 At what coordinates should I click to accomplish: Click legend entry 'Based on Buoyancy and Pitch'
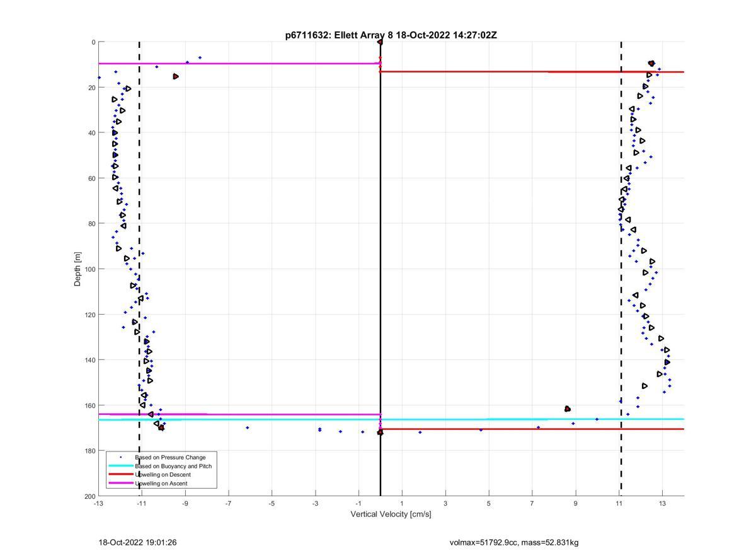pos(173,466)
